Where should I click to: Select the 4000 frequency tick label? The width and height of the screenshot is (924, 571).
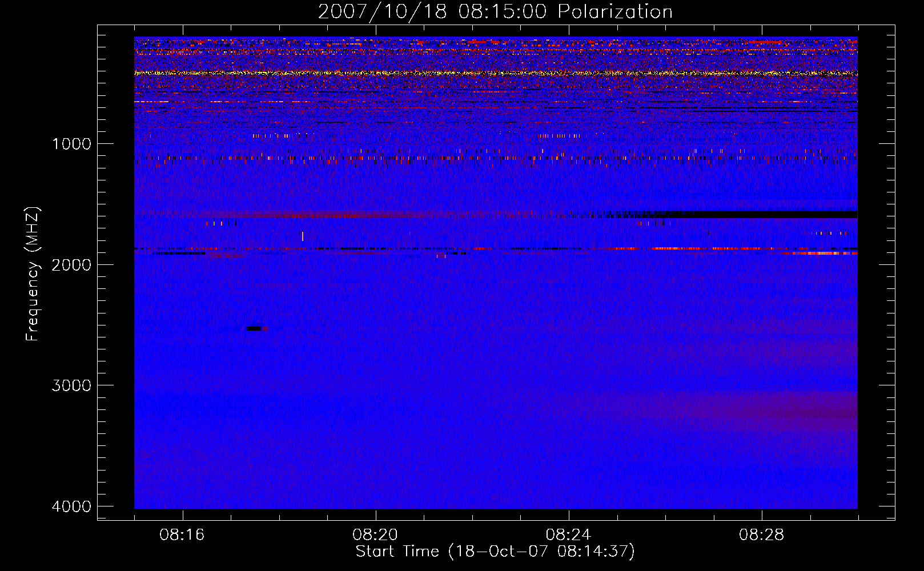coord(71,506)
